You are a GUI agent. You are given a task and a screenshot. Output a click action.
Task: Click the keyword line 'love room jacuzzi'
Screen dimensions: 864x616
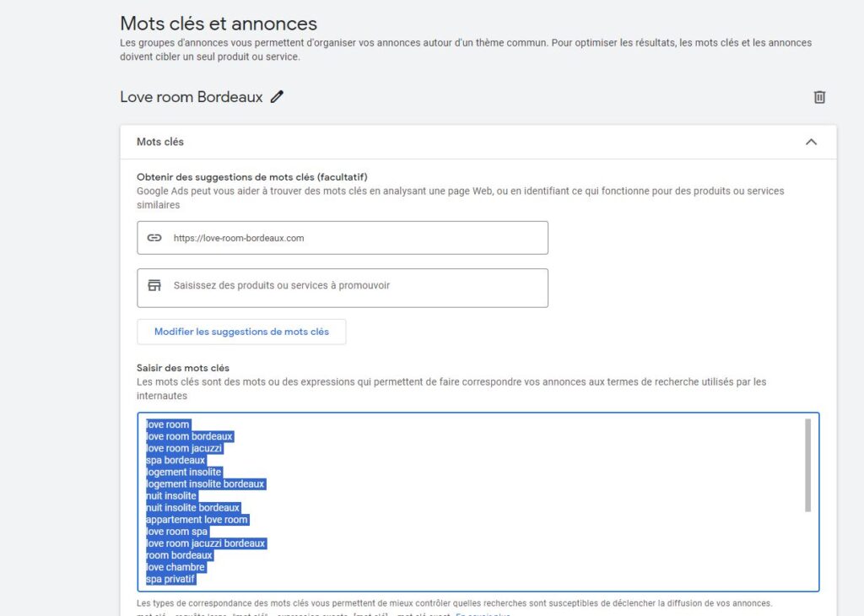[x=184, y=448]
